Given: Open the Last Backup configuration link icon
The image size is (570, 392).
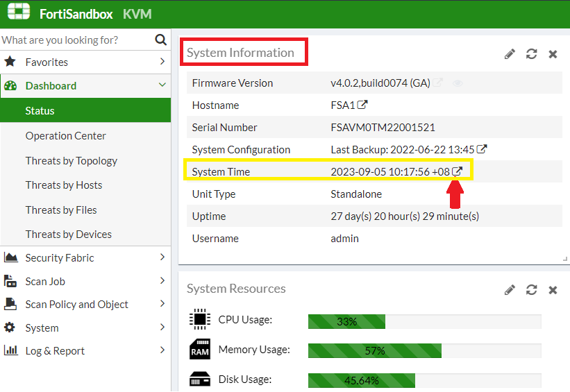Looking at the screenshot, I should (482, 149).
